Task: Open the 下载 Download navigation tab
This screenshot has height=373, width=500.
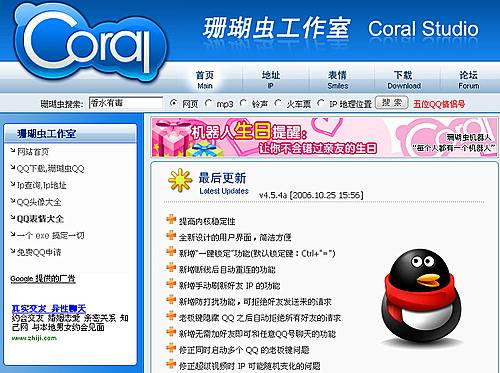Action: tap(404, 80)
